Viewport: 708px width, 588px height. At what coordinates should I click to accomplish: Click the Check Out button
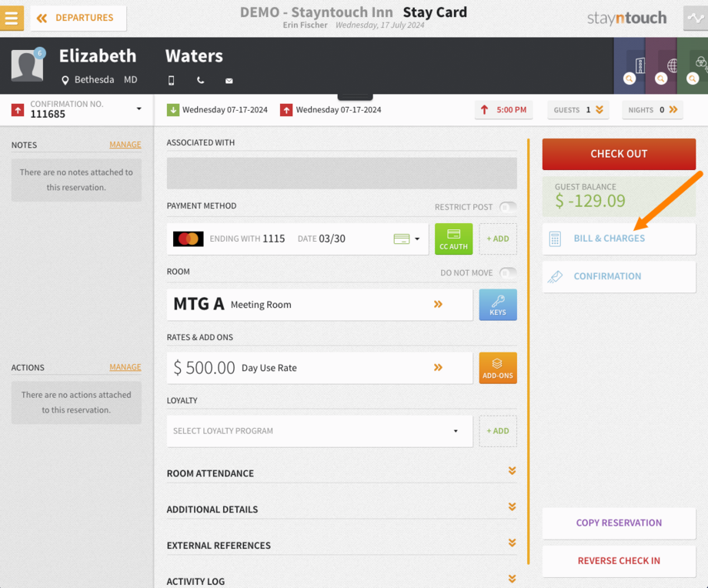[x=619, y=154]
